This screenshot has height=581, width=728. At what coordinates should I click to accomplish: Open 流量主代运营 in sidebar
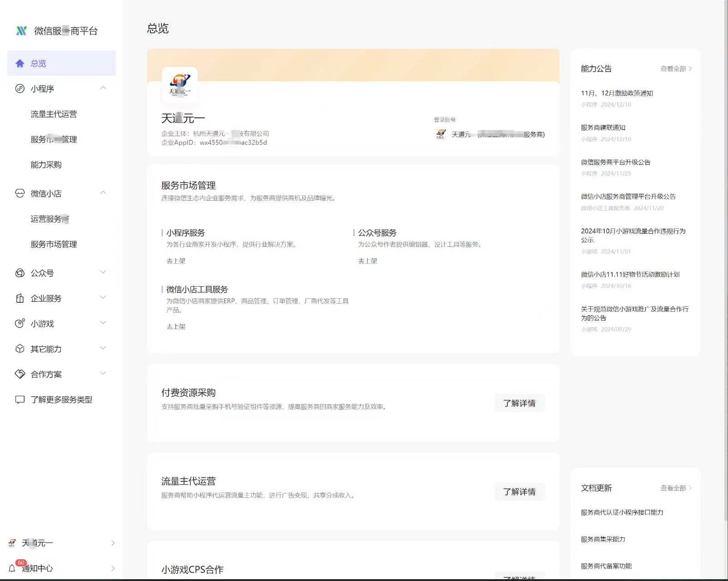(x=54, y=114)
